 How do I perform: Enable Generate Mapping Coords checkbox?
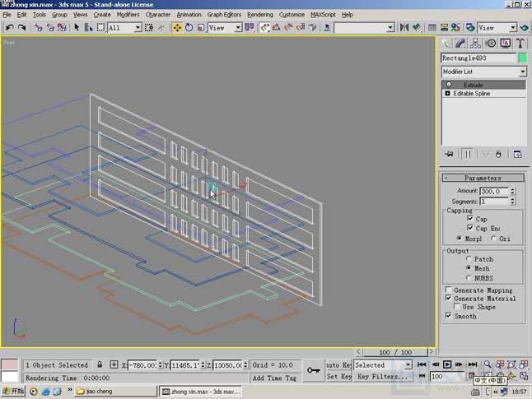coord(449,290)
